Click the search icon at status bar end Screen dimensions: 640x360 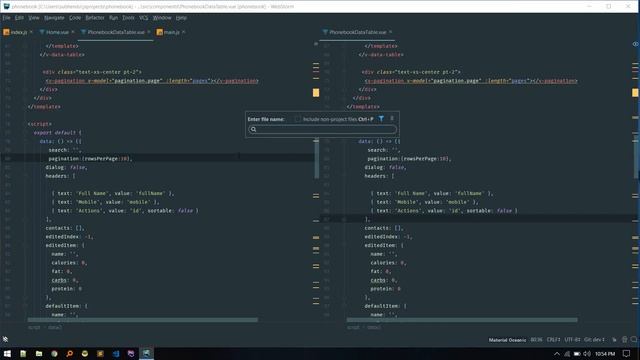pos(634,340)
